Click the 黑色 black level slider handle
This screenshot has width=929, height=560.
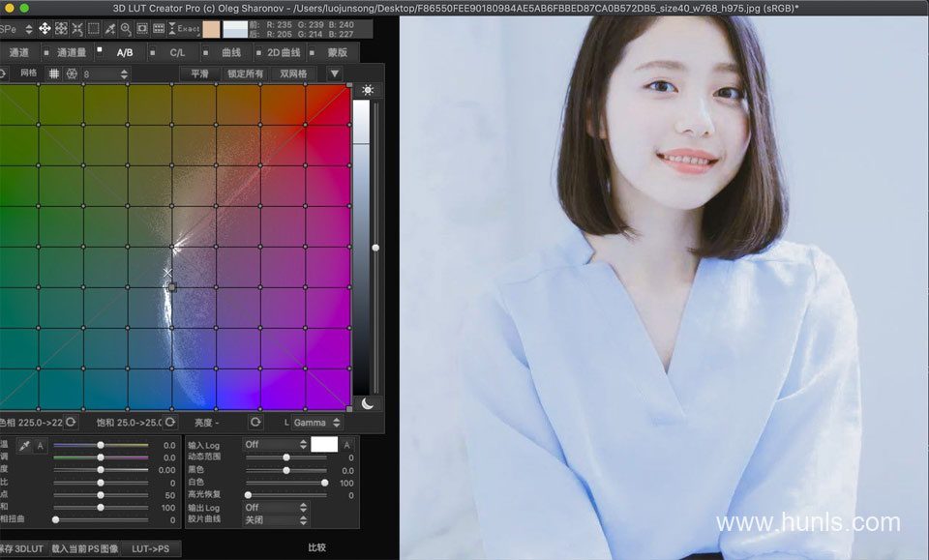(286, 471)
